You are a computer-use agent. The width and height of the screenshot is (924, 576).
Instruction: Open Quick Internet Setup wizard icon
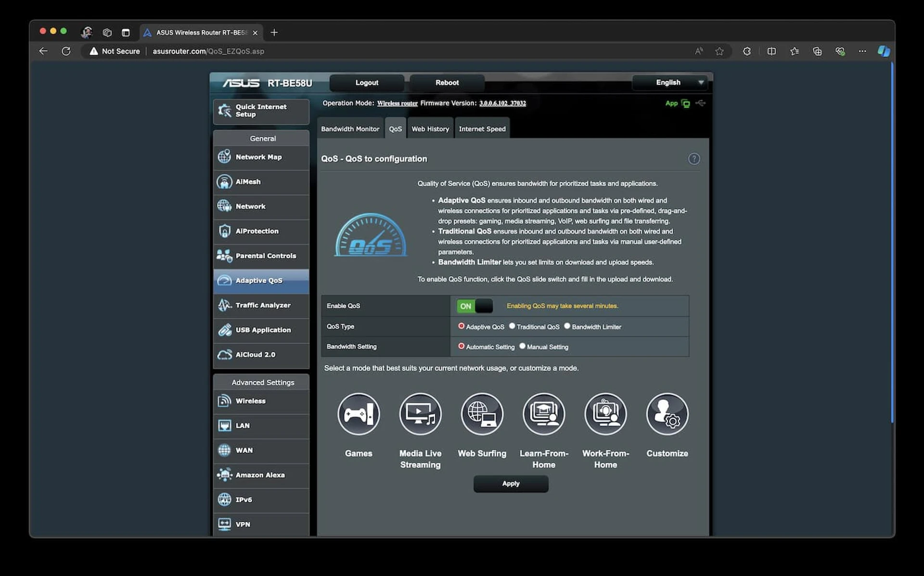[224, 111]
